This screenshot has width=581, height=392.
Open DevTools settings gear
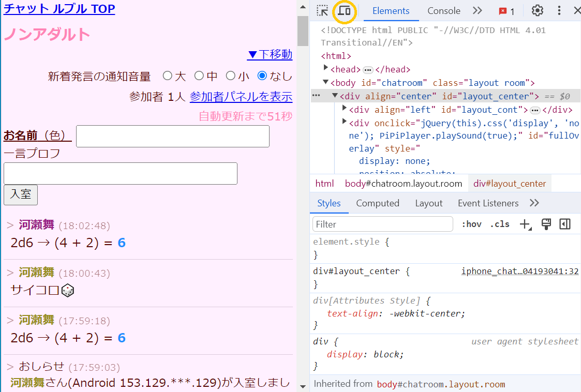[x=538, y=11]
